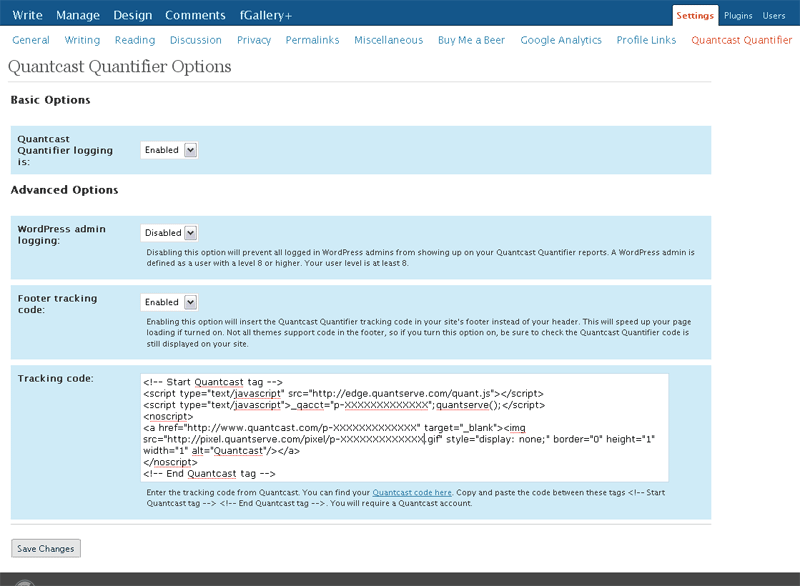Open the fGallery+ menu
The image size is (800, 586).
(x=266, y=15)
